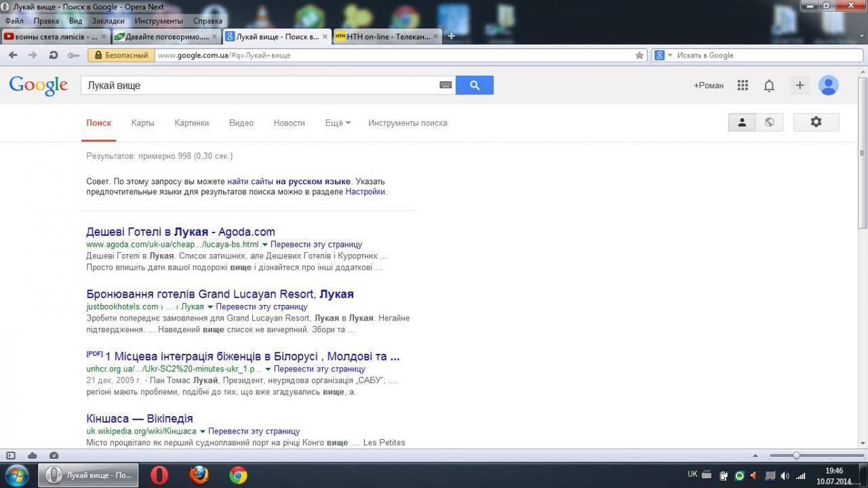Viewport: 868px width, 488px height.
Task: Launch Google Chrome from the taskbar
Action: [x=238, y=475]
